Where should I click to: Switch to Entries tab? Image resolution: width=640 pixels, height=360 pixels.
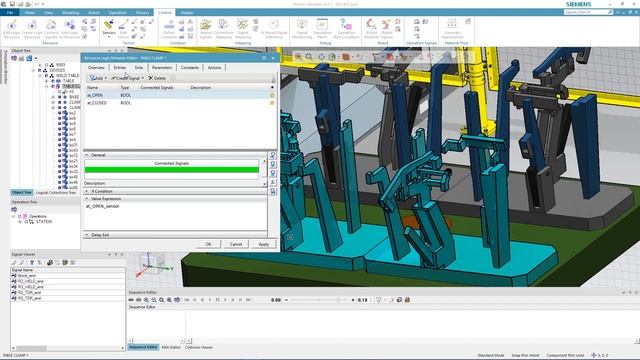click(x=120, y=68)
